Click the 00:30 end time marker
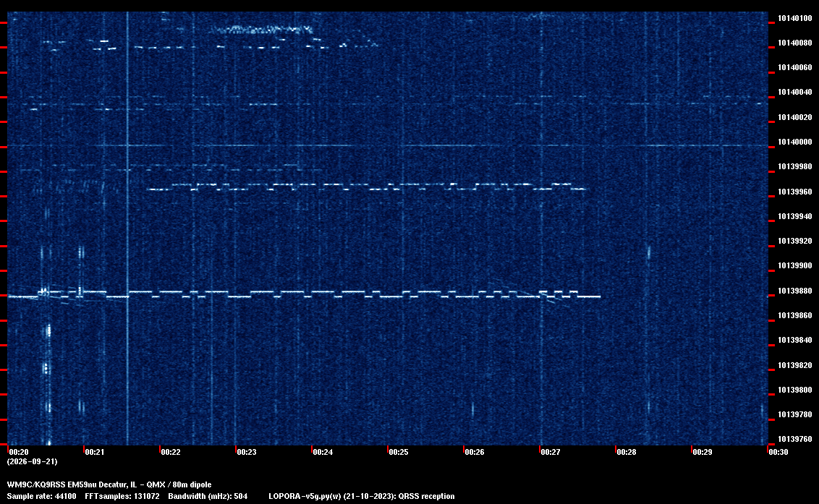 pyautogui.click(x=778, y=452)
